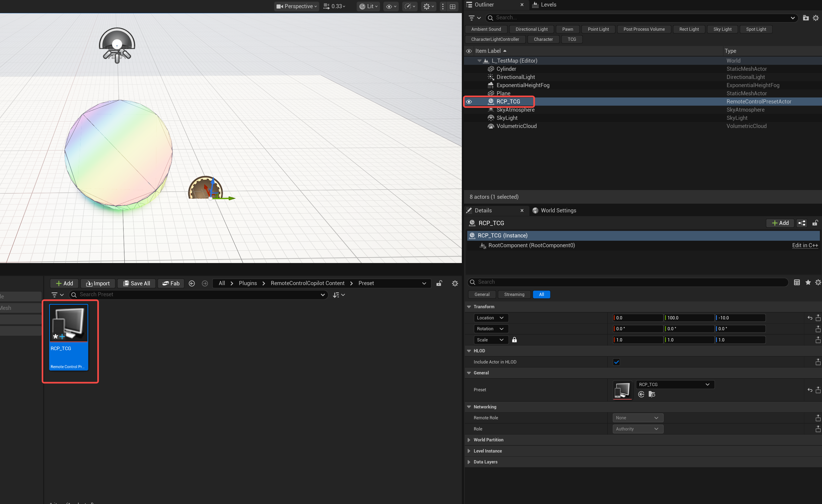Switch to the Levels tab
This screenshot has width=822, height=504.
pyautogui.click(x=548, y=5)
